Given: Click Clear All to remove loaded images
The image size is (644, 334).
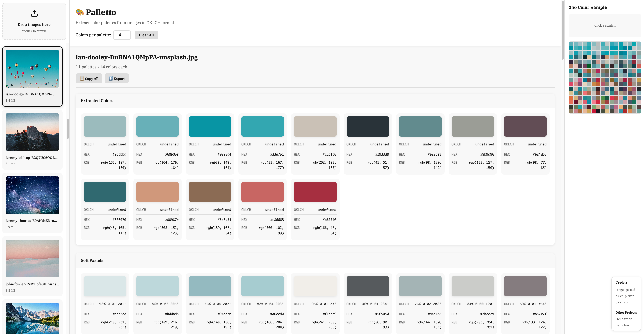Looking at the screenshot, I should pos(146,35).
